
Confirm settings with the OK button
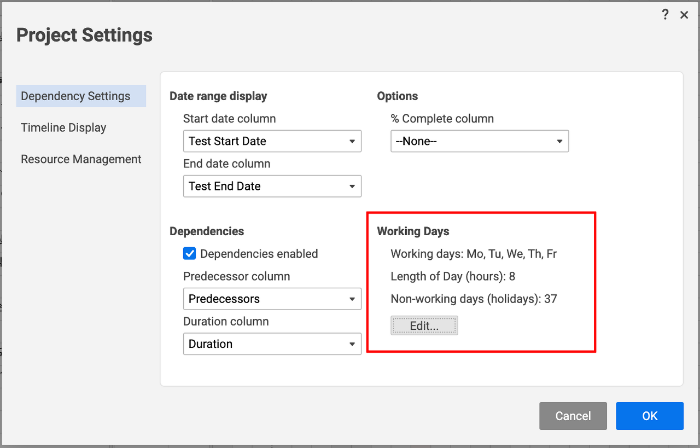coord(649,416)
